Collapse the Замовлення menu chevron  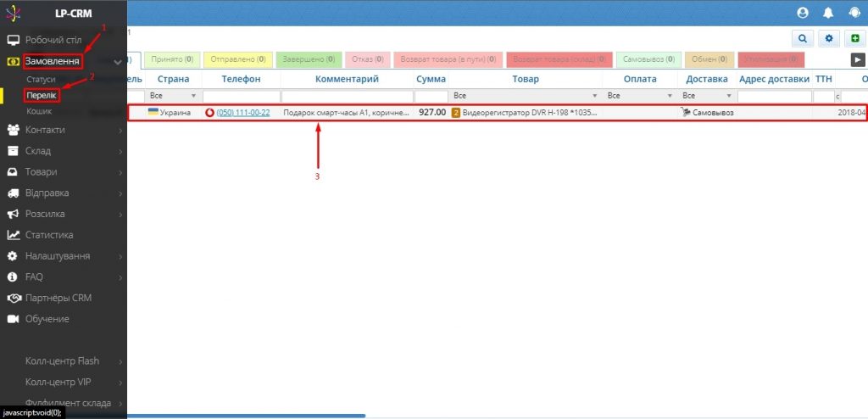pyautogui.click(x=117, y=62)
